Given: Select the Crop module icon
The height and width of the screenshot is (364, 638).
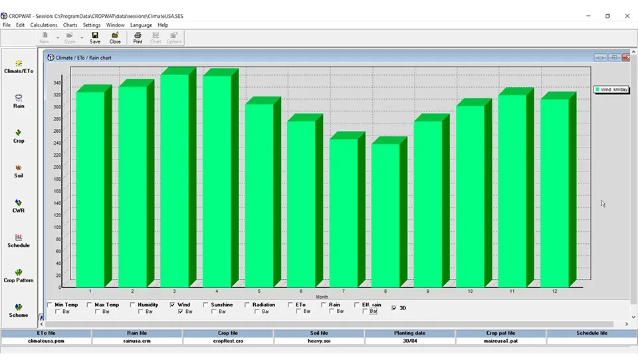Looking at the screenshot, I should pyautogui.click(x=19, y=136).
